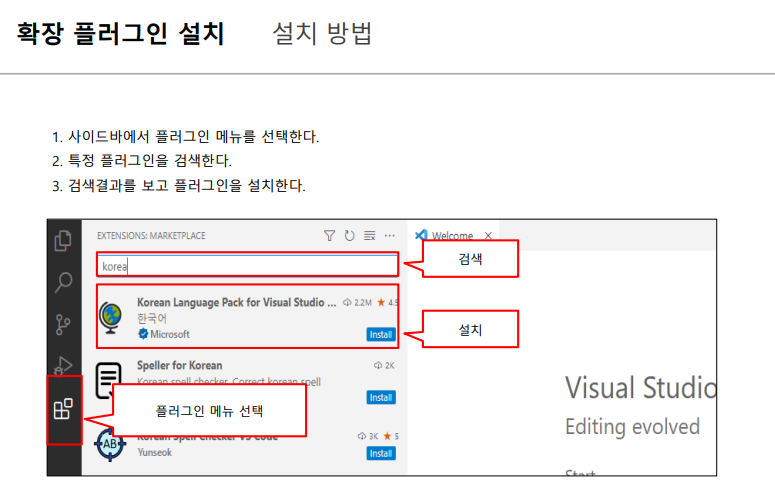This screenshot has height=498, width=775.
Task: Click EXTENSIONS: MARKETPLACE panel header
Action: (x=151, y=236)
